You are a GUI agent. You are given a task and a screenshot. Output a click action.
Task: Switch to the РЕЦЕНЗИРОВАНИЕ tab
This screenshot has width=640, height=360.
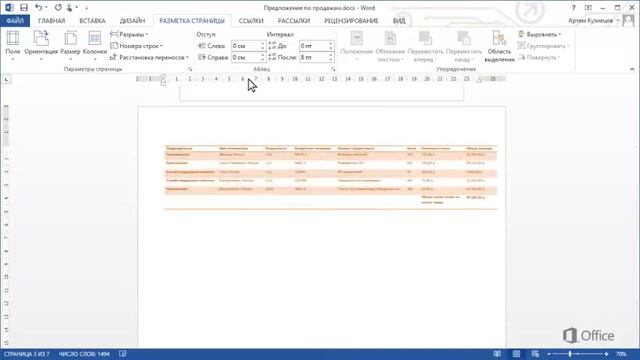pyautogui.click(x=351, y=20)
